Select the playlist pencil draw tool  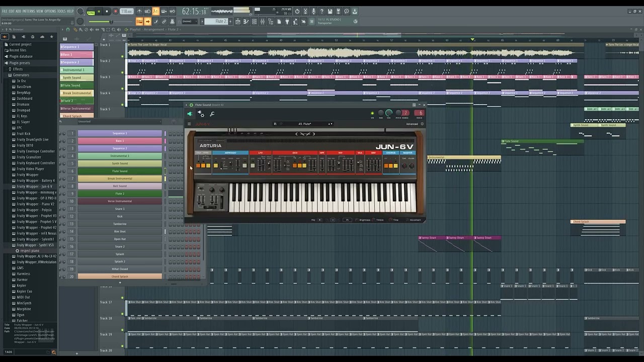point(75,30)
